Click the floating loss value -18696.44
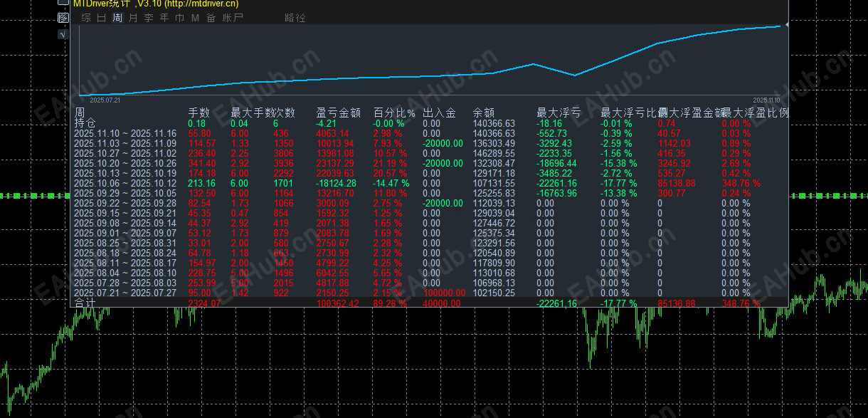The image size is (868, 418). [x=556, y=163]
